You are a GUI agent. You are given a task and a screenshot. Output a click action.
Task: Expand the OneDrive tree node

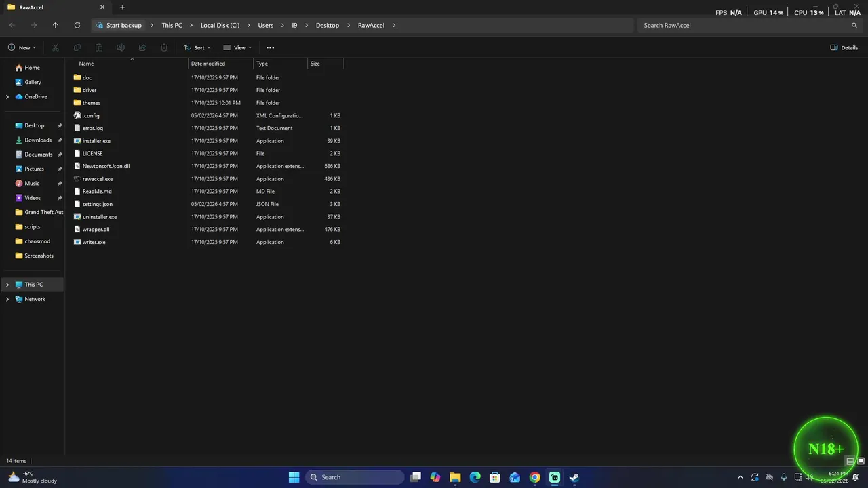tap(7, 97)
